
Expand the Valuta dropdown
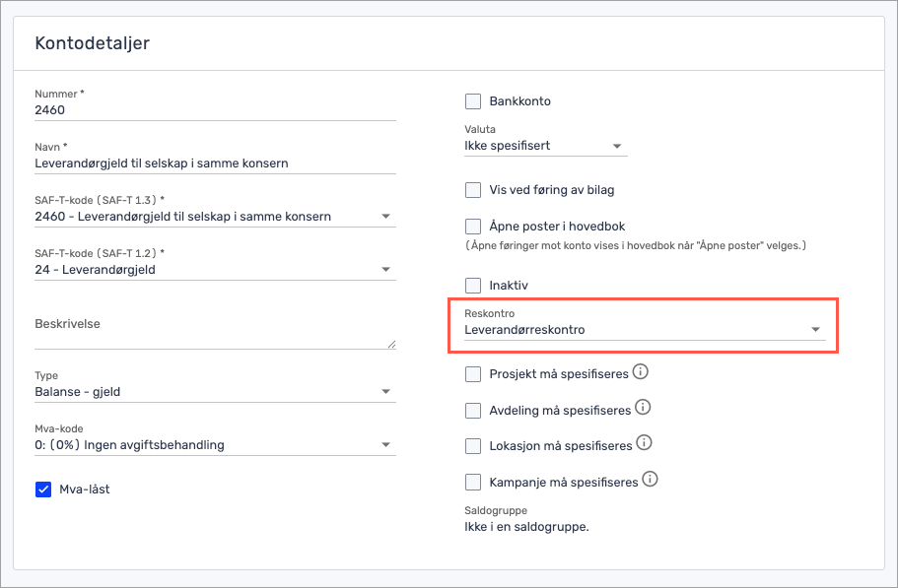point(545,146)
